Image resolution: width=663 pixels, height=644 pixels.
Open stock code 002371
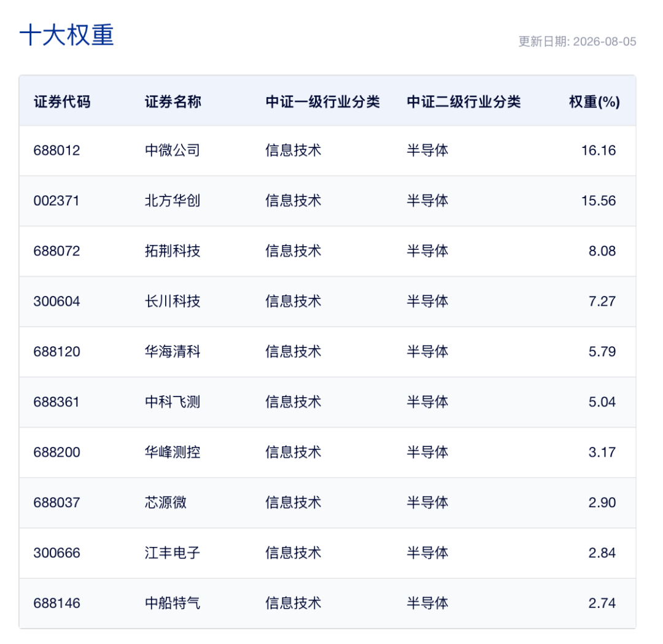[x=56, y=201]
